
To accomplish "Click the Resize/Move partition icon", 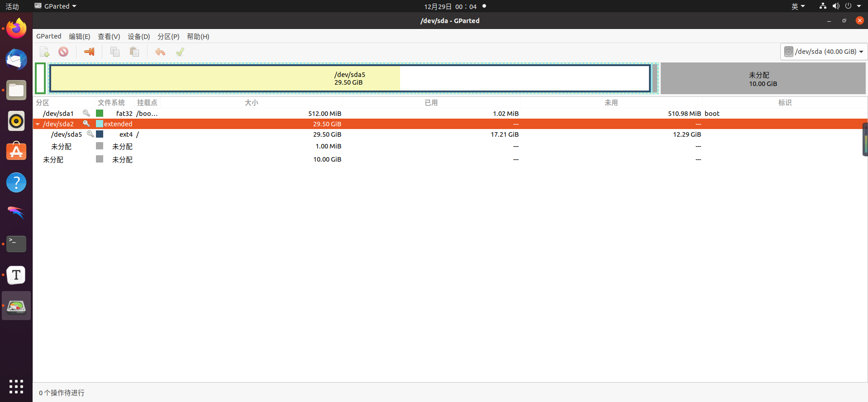I will [89, 52].
